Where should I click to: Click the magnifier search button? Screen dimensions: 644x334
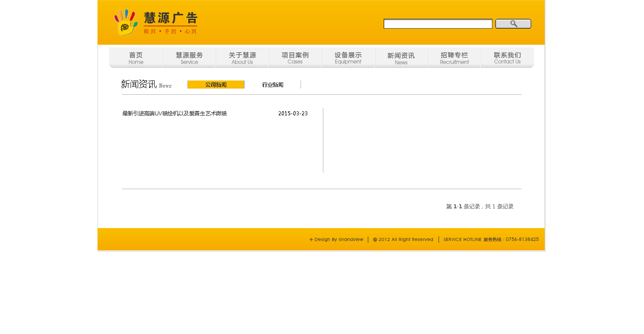(x=513, y=24)
